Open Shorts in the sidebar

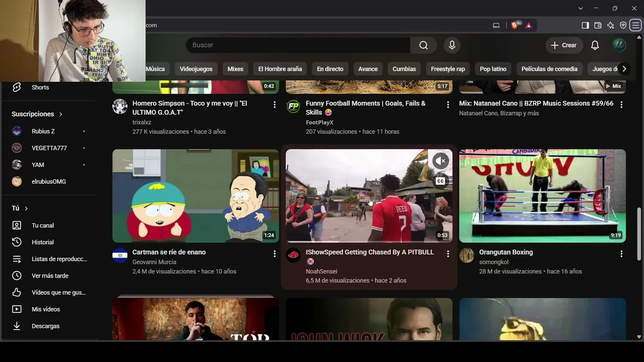pyautogui.click(x=49, y=87)
